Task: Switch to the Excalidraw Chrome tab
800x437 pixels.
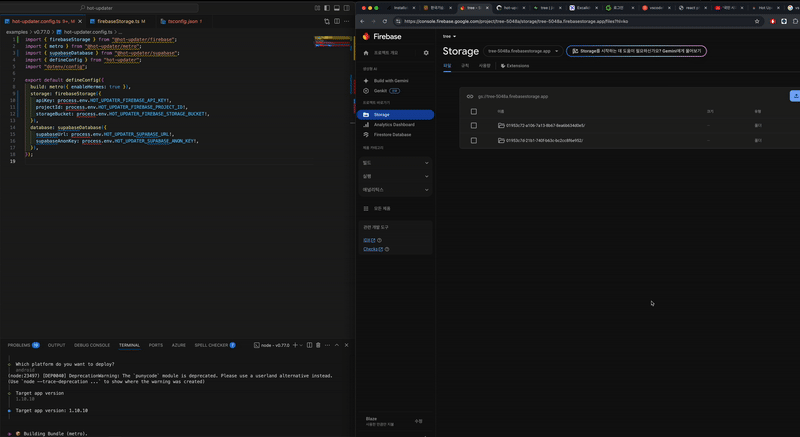Action: coord(583,8)
